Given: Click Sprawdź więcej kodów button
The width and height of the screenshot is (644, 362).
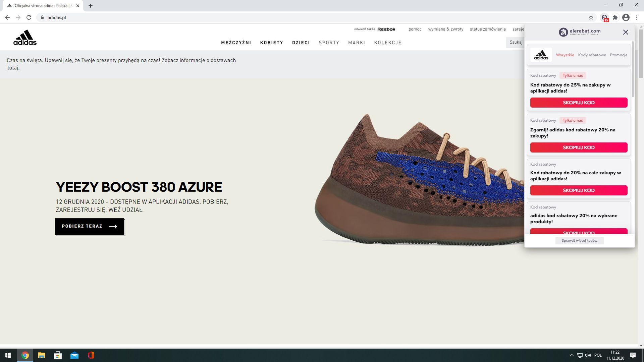Looking at the screenshot, I should pos(579,241).
